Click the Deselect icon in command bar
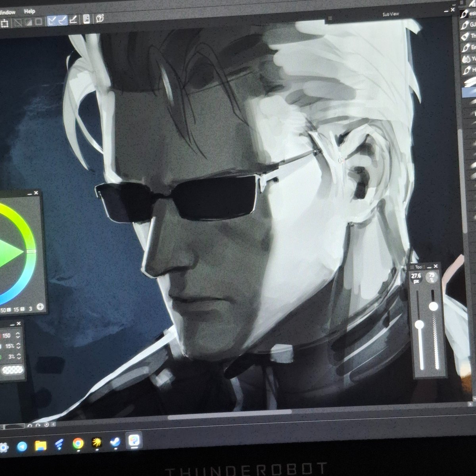The width and height of the screenshot is (476, 476). 18,23
